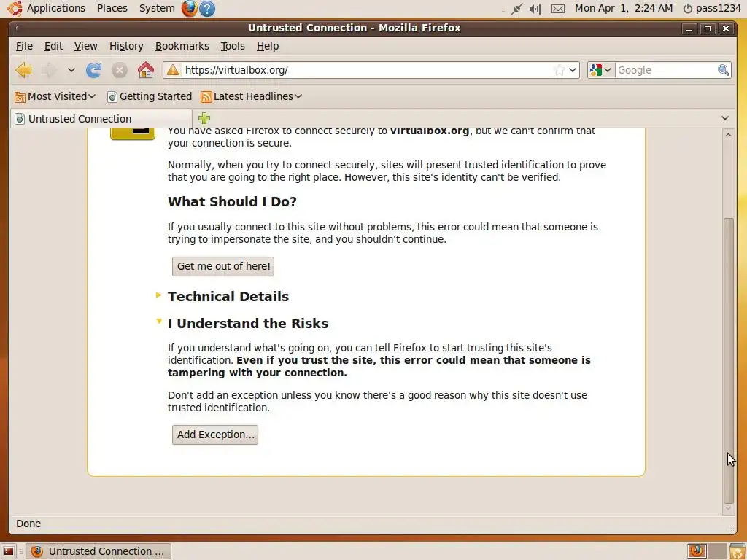
Task: Click the Stop loading button
Action: click(120, 70)
